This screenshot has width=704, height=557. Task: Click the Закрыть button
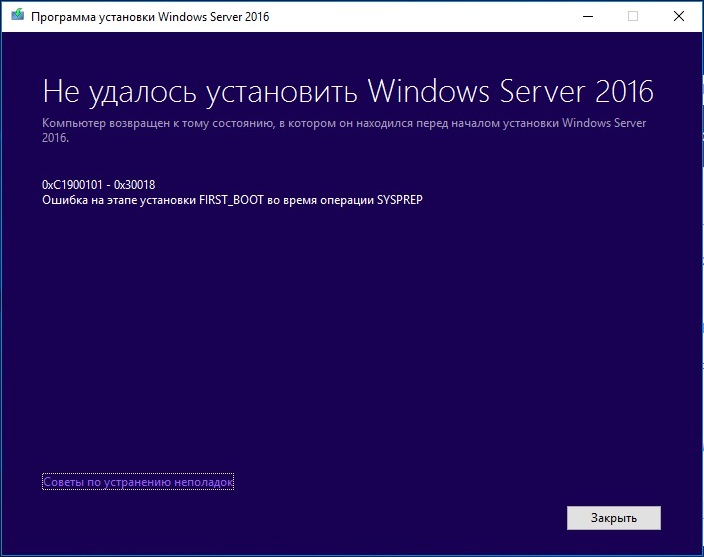point(613,518)
